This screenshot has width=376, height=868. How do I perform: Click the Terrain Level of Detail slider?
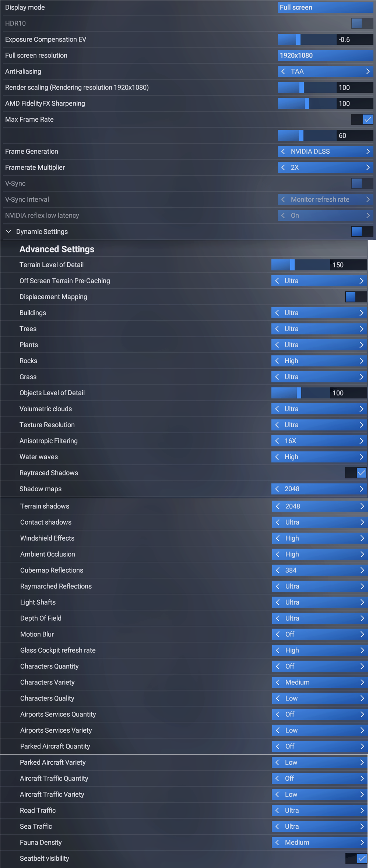tap(301, 265)
